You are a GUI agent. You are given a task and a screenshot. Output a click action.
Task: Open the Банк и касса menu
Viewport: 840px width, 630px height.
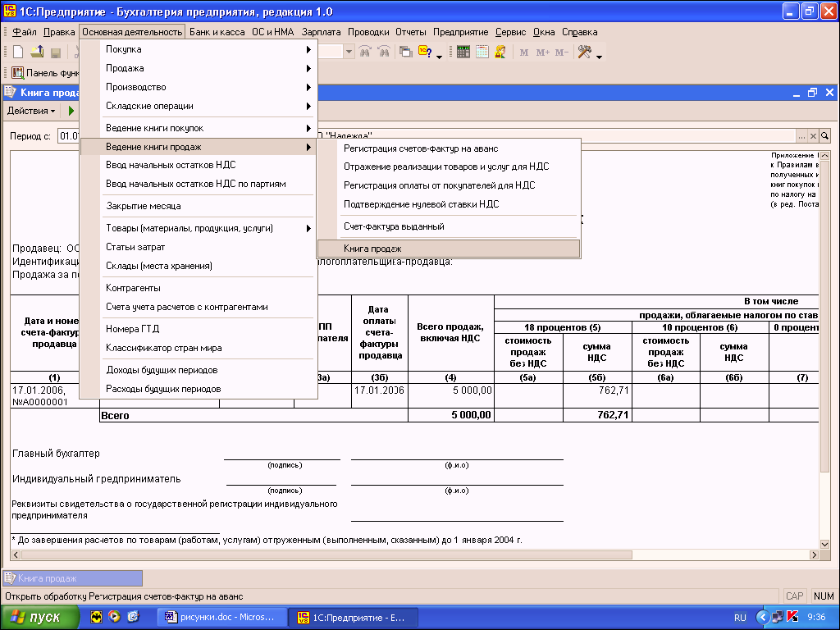tap(217, 32)
